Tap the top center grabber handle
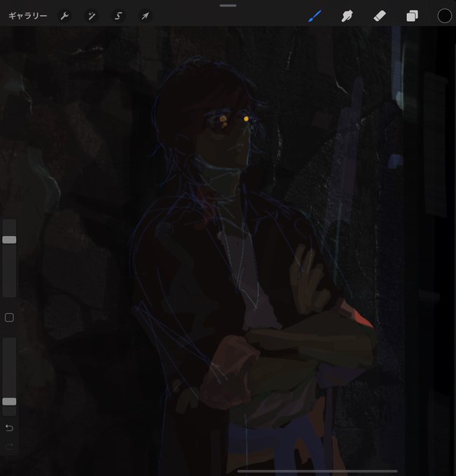Image resolution: width=456 pixels, height=476 pixels. [228, 6]
